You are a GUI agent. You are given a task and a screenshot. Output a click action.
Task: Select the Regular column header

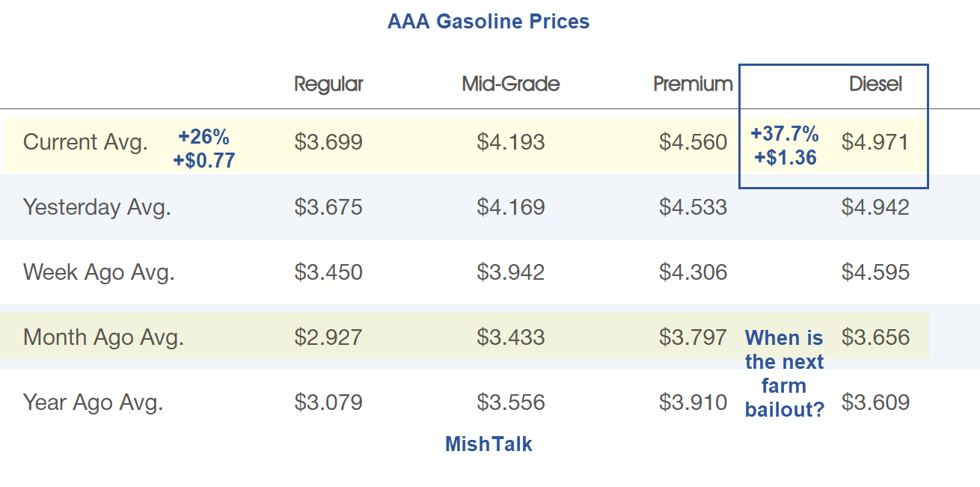328,84
